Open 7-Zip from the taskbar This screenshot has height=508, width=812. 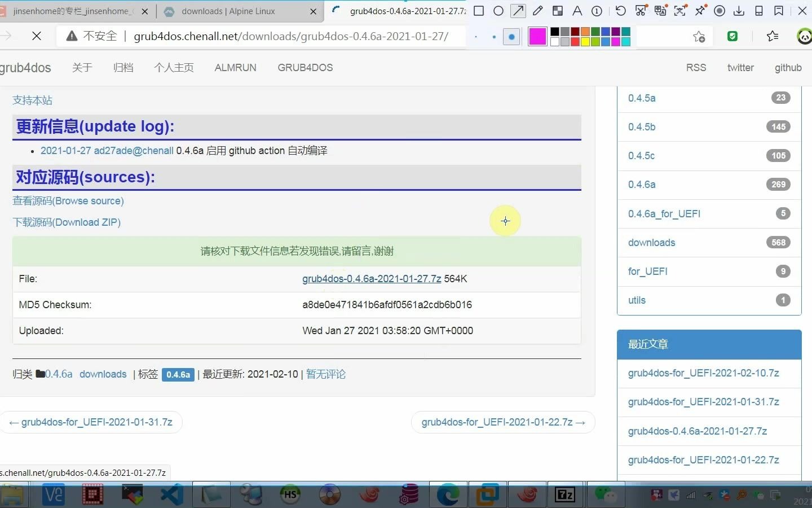tap(565, 495)
